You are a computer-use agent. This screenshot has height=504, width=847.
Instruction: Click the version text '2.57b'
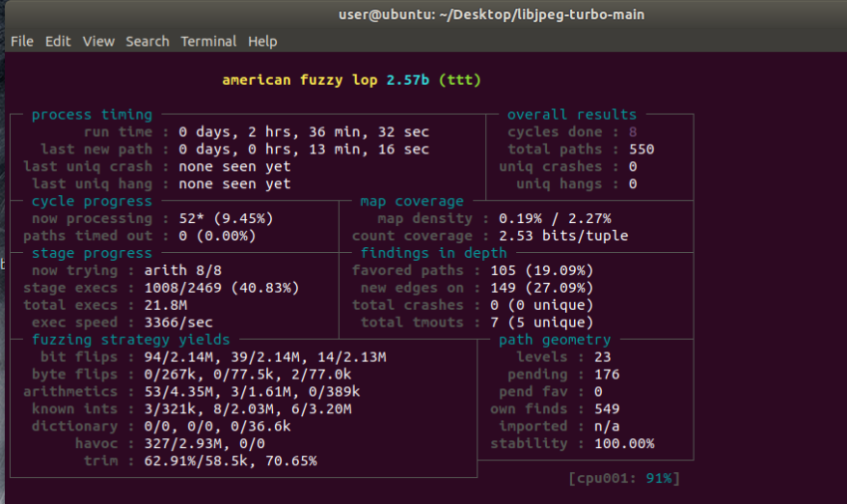(x=408, y=80)
